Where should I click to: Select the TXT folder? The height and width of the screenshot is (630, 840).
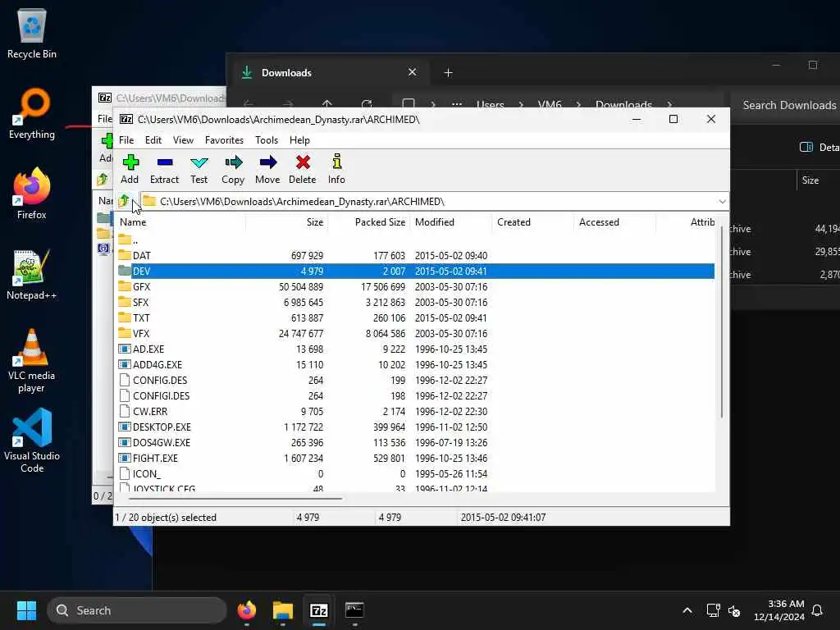pyautogui.click(x=415, y=317)
